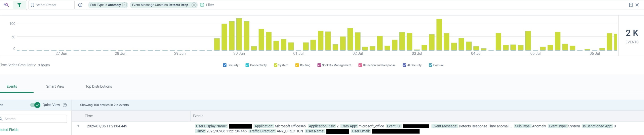Toggle the Detection and Response checkbox

(x=360, y=65)
